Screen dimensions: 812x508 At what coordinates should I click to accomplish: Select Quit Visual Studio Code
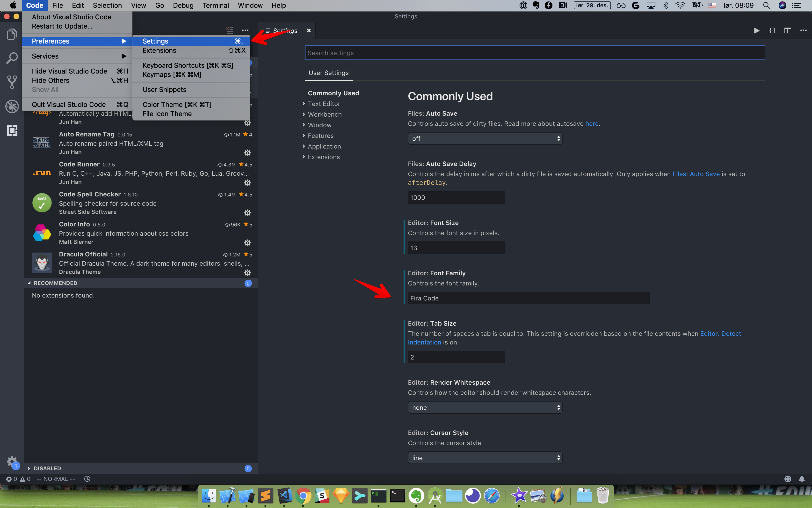tap(77, 105)
